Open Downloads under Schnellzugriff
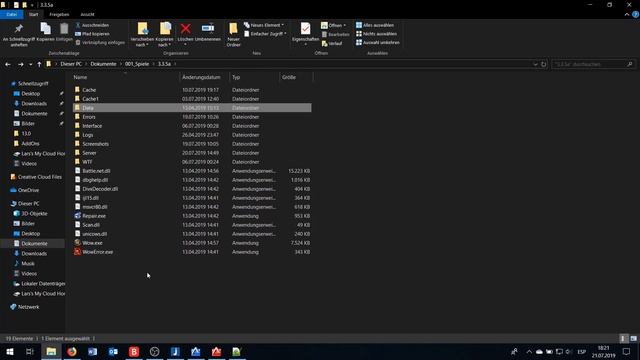Viewport: 640px width, 360px height. click(x=34, y=104)
